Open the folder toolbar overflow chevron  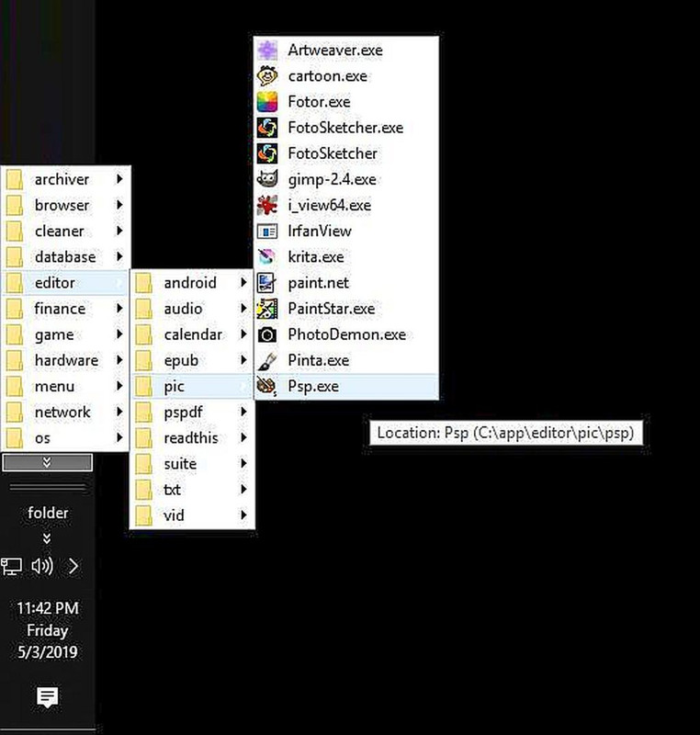[x=47, y=538]
